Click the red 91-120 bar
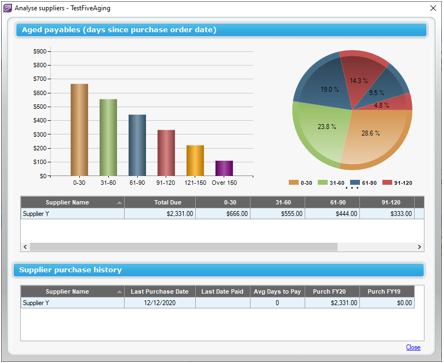The width and height of the screenshot is (444, 363). (166, 153)
